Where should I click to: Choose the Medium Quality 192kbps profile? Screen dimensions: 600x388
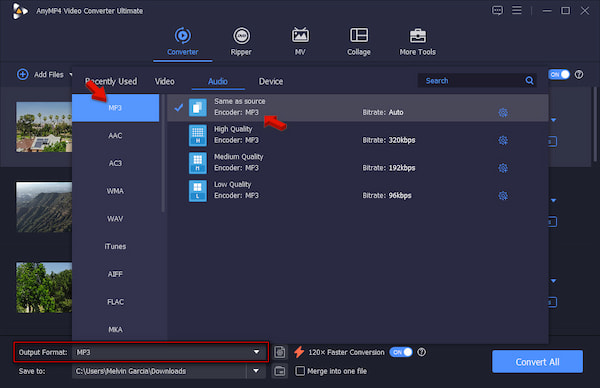pyautogui.click(x=357, y=163)
